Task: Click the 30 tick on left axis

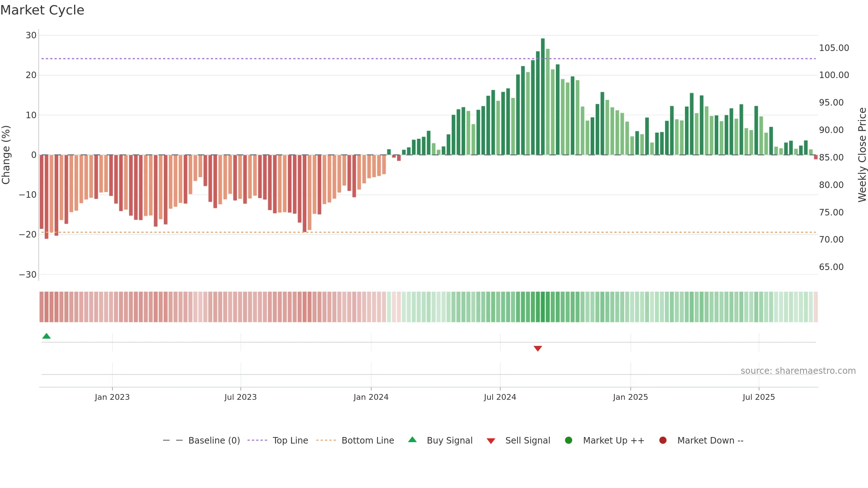Action: coord(31,35)
